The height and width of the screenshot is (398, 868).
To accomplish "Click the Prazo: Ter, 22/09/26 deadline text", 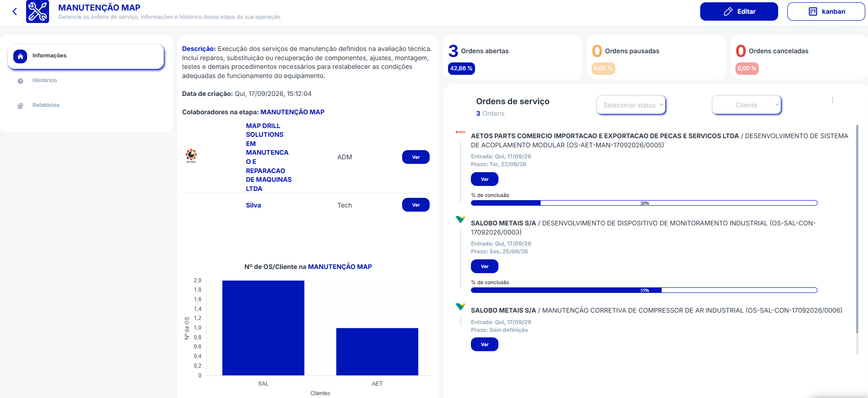I will tap(498, 164).
